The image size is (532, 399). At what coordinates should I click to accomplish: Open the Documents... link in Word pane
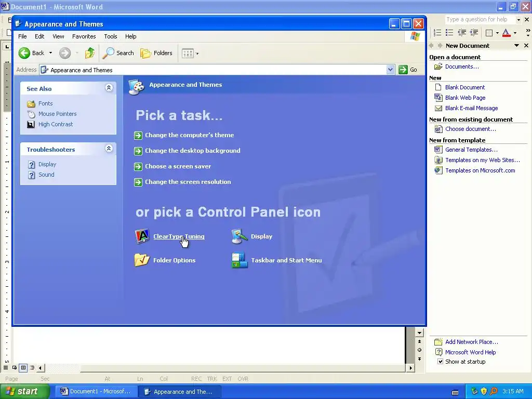462,66
